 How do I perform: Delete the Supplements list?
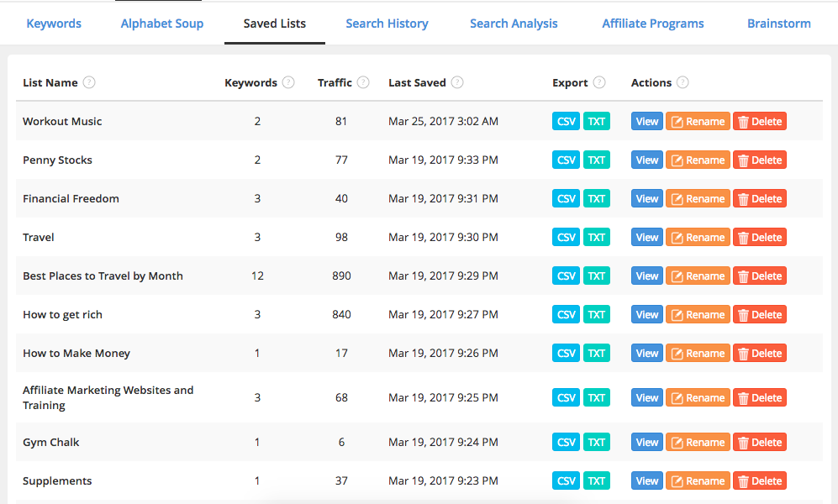(760, 480)
